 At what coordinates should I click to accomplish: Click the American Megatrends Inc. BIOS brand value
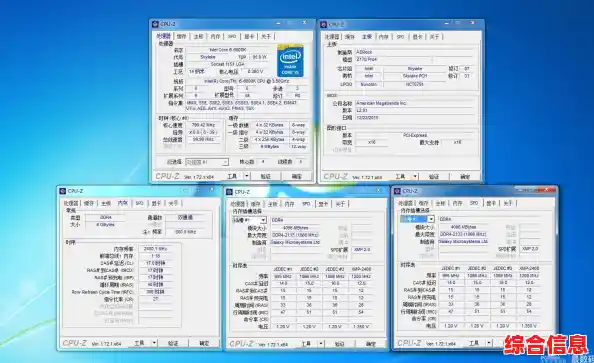point(414,103)
